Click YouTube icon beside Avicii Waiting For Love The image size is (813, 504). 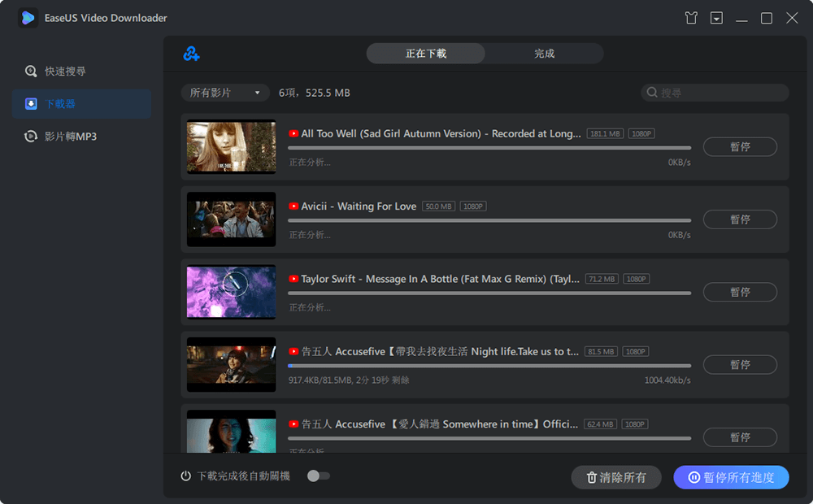tap(293, 206)
